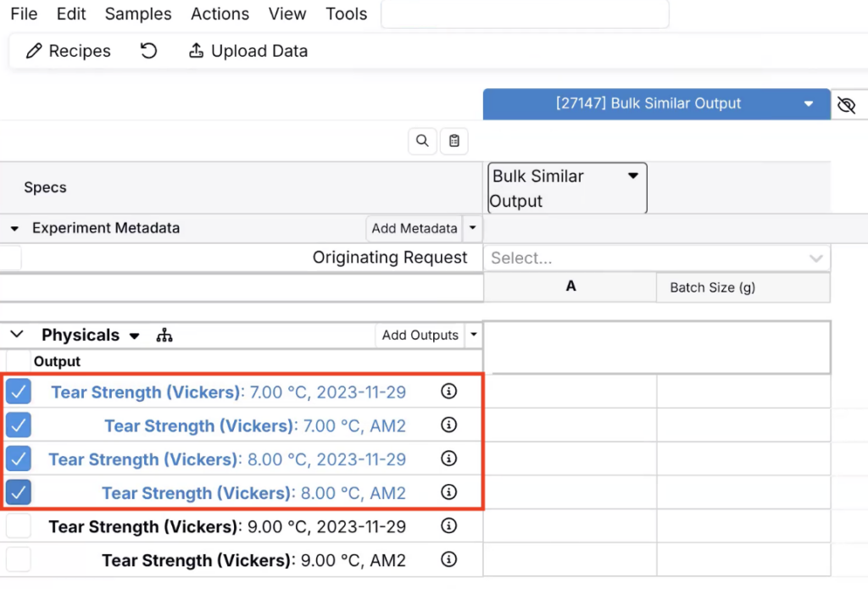Open info for Tear Strength 9.00 °C, 2023-11-29

(449, 526)
